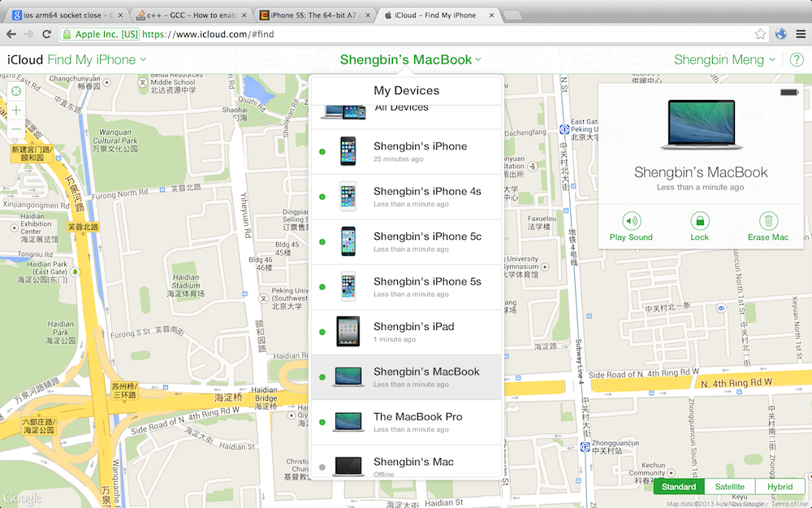Click the Shengbin's iPad thumbnail image
Screen dimensions: 812x508
pyautogui.click(x=348, y=332)
